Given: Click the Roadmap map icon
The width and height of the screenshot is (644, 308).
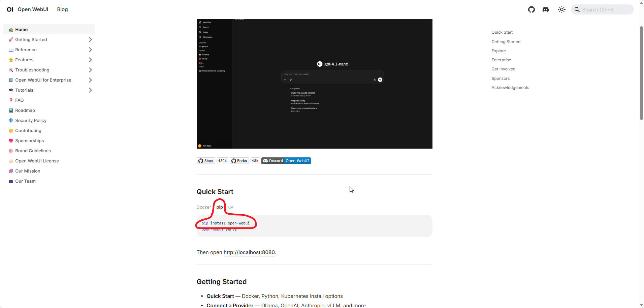Looking at the screenshot, I should 11,111.
